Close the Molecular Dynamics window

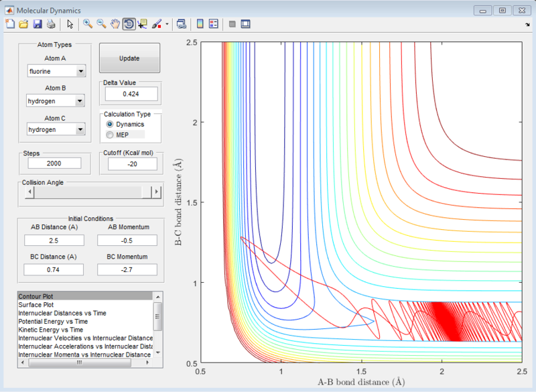point(522,10)
